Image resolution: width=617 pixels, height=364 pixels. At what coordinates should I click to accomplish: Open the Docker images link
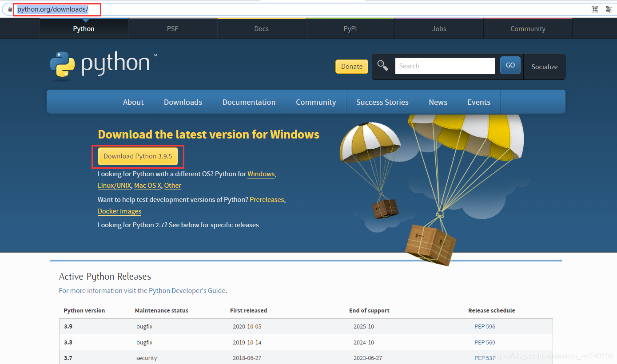point(119,211)
